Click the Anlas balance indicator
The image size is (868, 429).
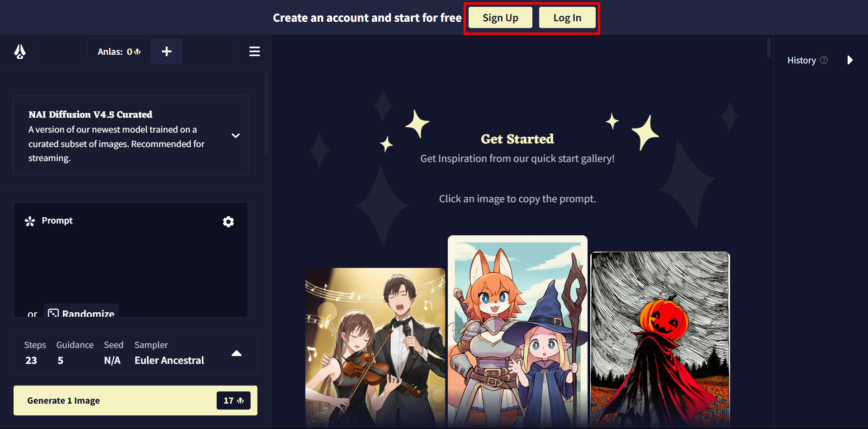coord(119,52)
